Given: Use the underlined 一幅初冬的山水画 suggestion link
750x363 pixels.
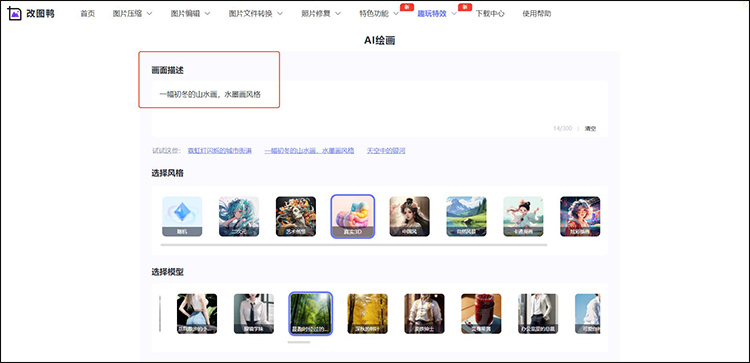Looking at the screenshot, I should point(309,151).
